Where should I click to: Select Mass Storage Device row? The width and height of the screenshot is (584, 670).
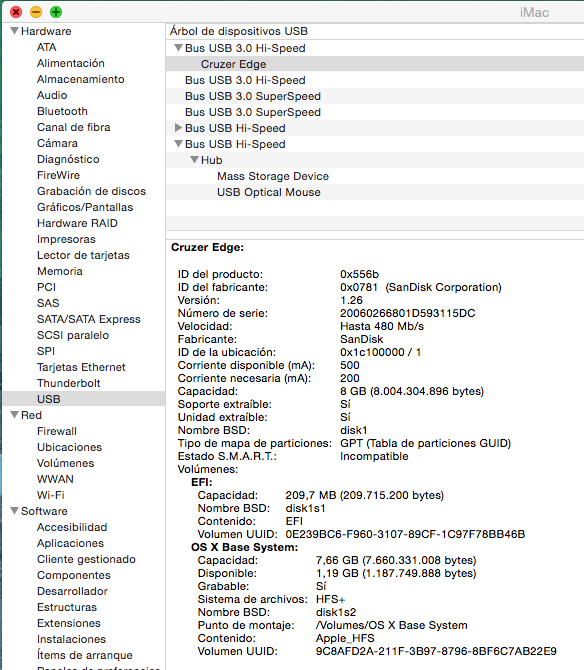(375, 176)
